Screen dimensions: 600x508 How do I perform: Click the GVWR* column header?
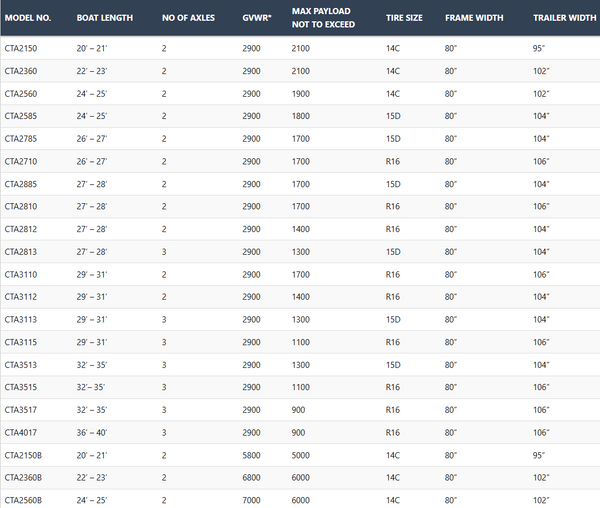[257, 18]
